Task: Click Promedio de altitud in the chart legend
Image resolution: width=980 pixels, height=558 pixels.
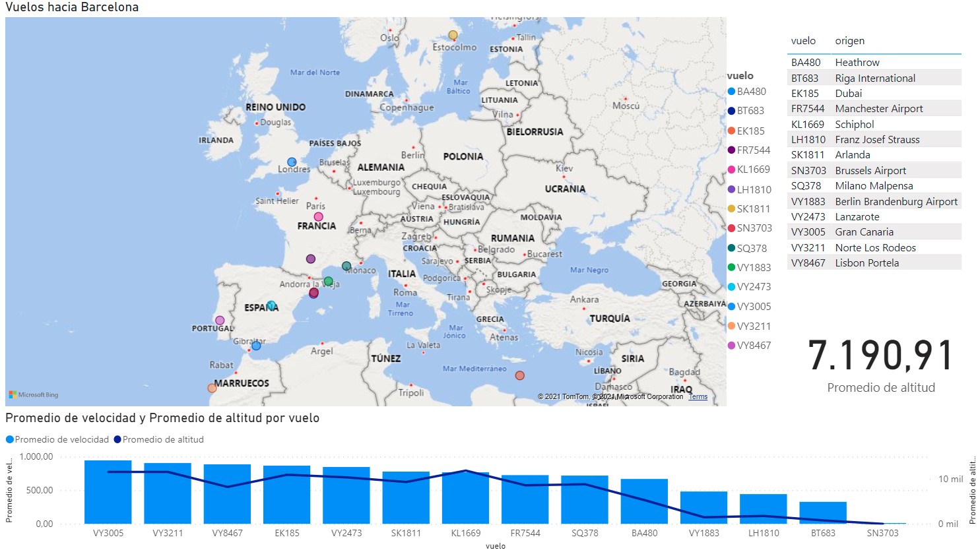Action: tap(162, 439)
